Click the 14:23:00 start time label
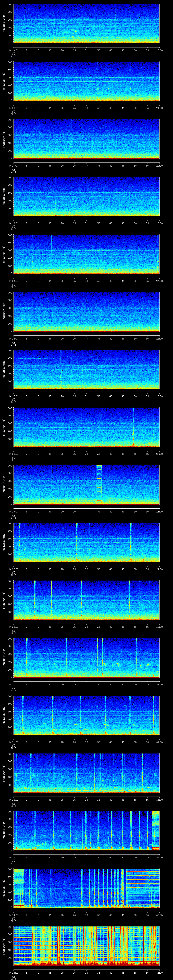Image resolution: width=173 pixels, height=980 pixels. (13, 281)
